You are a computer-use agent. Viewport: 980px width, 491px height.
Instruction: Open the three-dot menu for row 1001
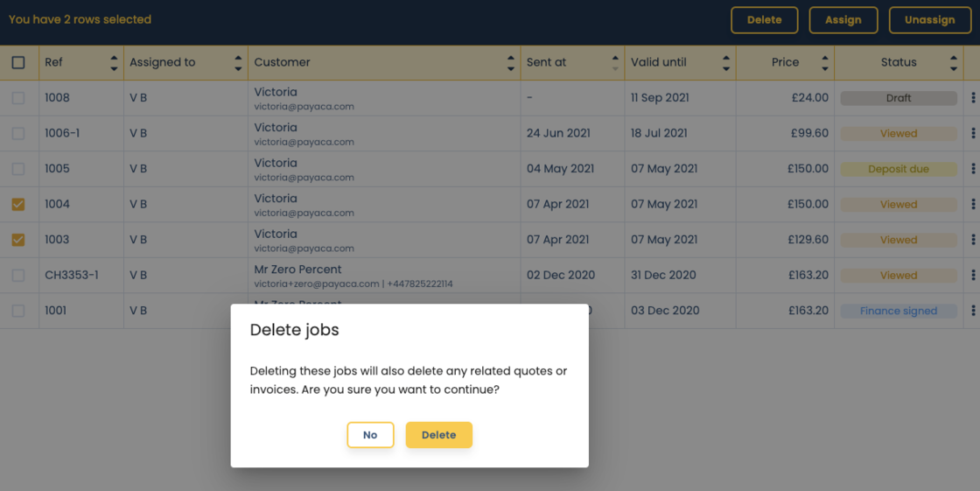[973, 311]
